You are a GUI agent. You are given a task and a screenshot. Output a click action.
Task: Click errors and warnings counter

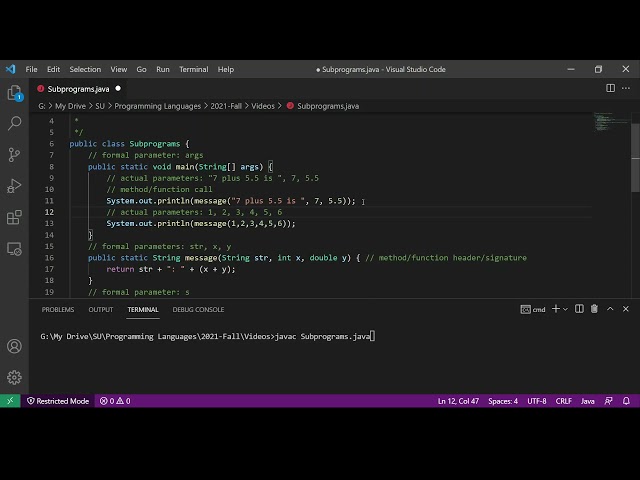115,401
